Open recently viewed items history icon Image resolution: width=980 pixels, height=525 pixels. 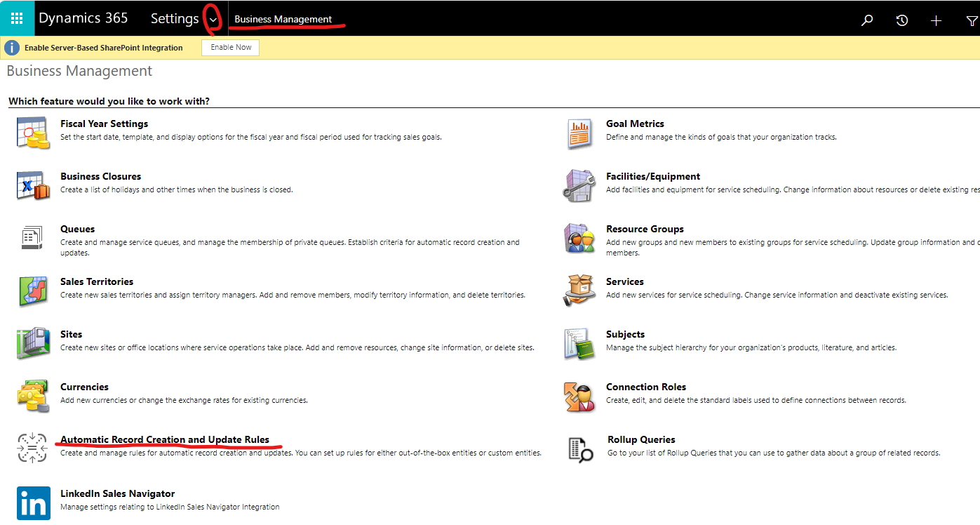902,20
